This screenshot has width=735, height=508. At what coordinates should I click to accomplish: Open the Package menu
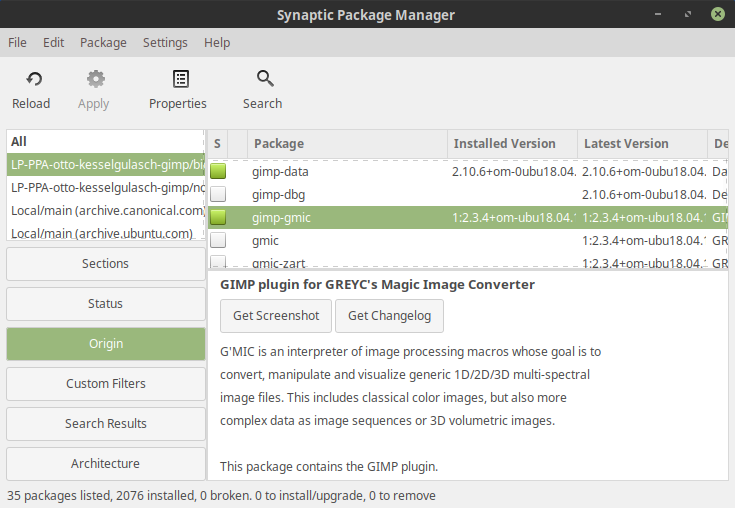pos(103,43)
